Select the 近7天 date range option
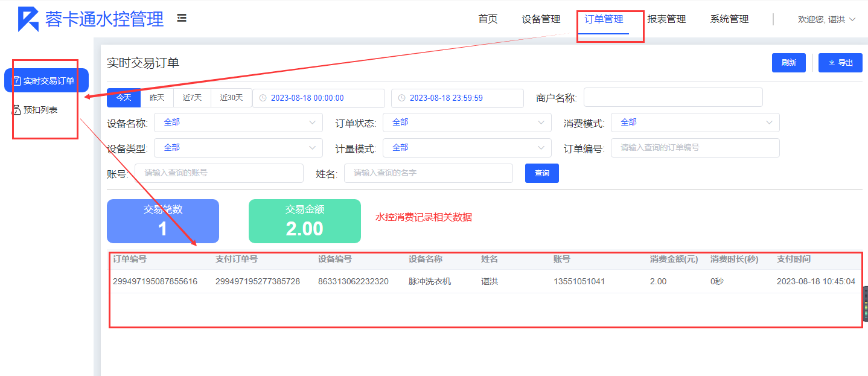Image resolution: width=868 pixels, height=376 pixels. [192, 98]
